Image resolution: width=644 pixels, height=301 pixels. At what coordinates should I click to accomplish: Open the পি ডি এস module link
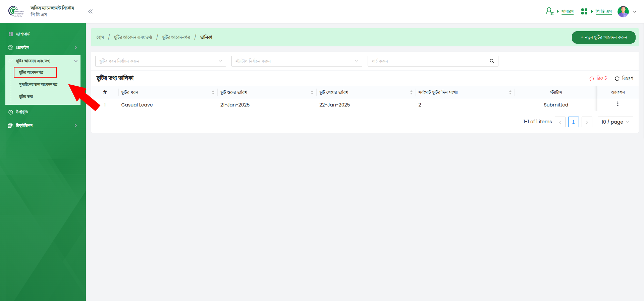coord(603,11)
